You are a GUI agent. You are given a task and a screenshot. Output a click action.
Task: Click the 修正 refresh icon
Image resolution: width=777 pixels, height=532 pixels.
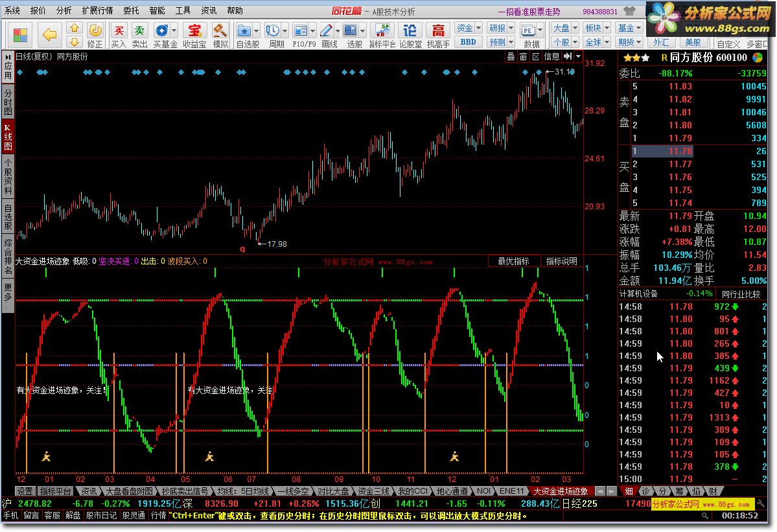pyautogui.click(x=95, y=30)
